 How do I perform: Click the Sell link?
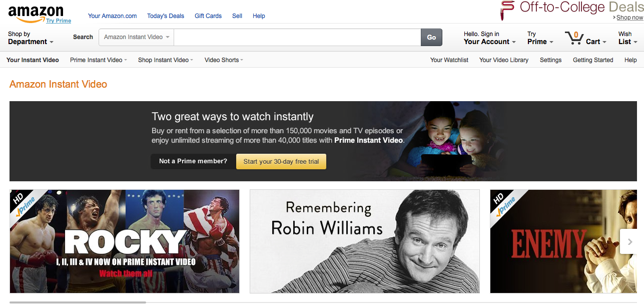237,16
